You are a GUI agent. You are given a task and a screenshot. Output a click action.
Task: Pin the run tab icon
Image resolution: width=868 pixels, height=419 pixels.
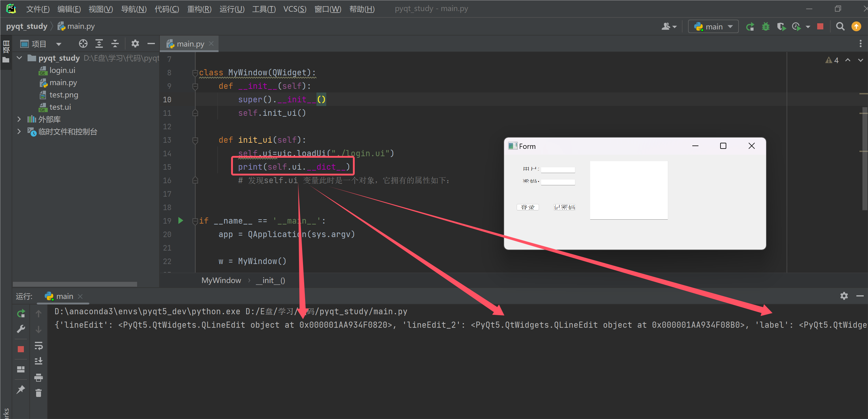click(21, 390)
